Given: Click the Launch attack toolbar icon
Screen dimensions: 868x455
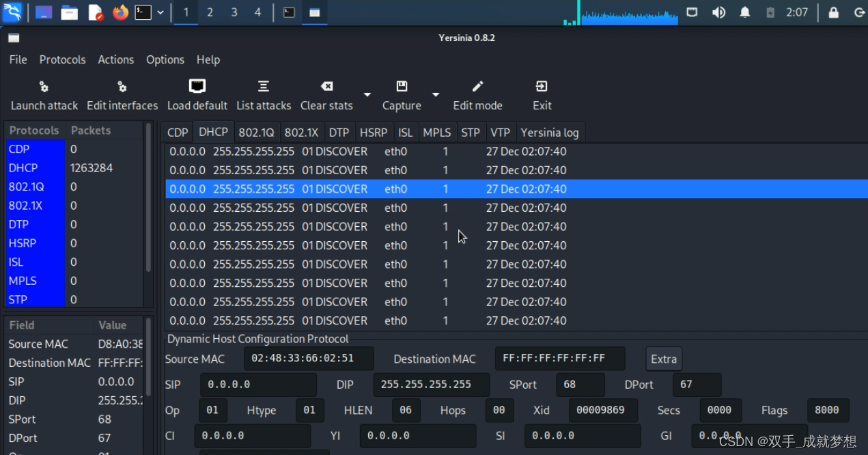Looking at the screenshot, I should pos(44,86).
